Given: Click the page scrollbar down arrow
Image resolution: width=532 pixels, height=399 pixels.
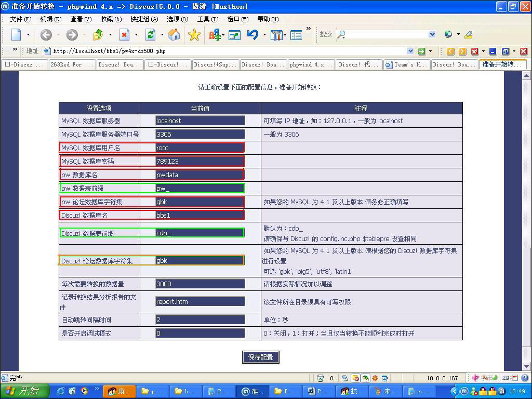Looking at the screenshot, I should coord(526,366).
